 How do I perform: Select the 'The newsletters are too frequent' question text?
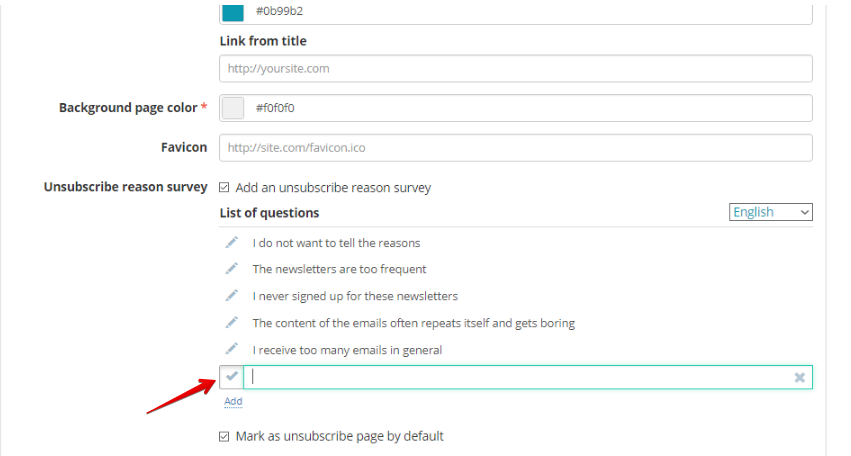pyautogui.click(x=339, y=269)
